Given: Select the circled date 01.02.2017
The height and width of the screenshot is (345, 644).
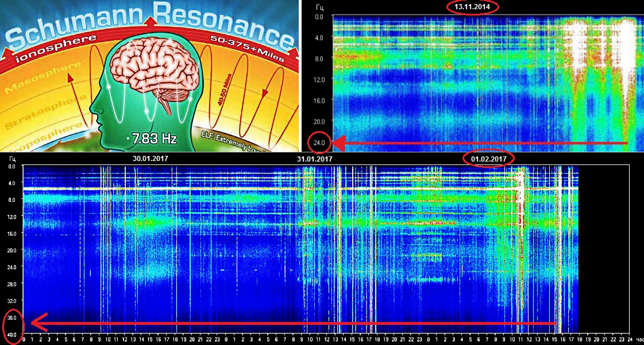Looking at the screenshot, I should pos(488,158).
